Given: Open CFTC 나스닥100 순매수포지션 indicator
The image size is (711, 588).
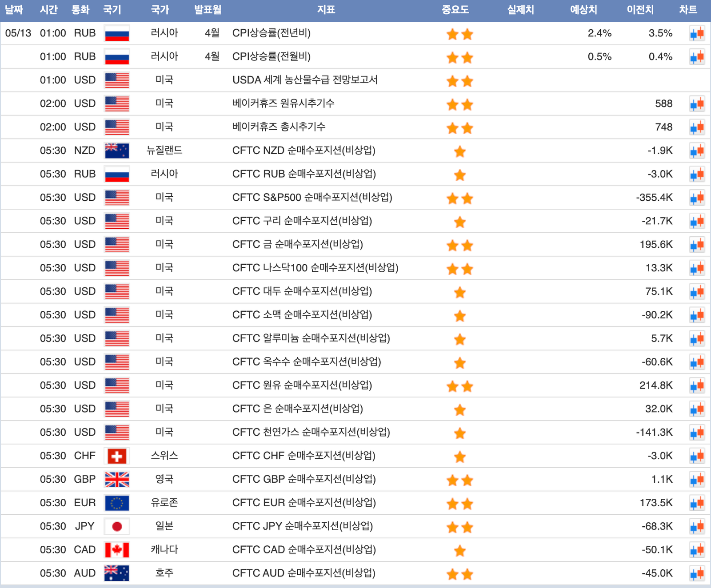Looking at the screenshot, I should pos(315,268).
